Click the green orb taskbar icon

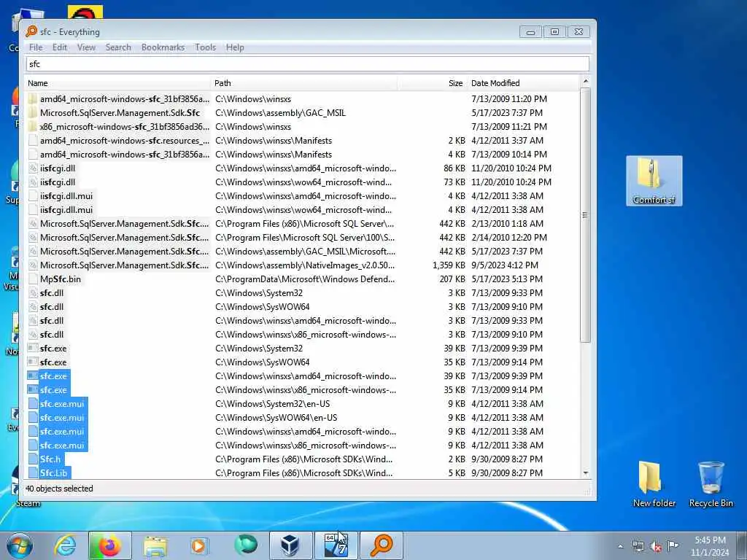coord(246,545)
